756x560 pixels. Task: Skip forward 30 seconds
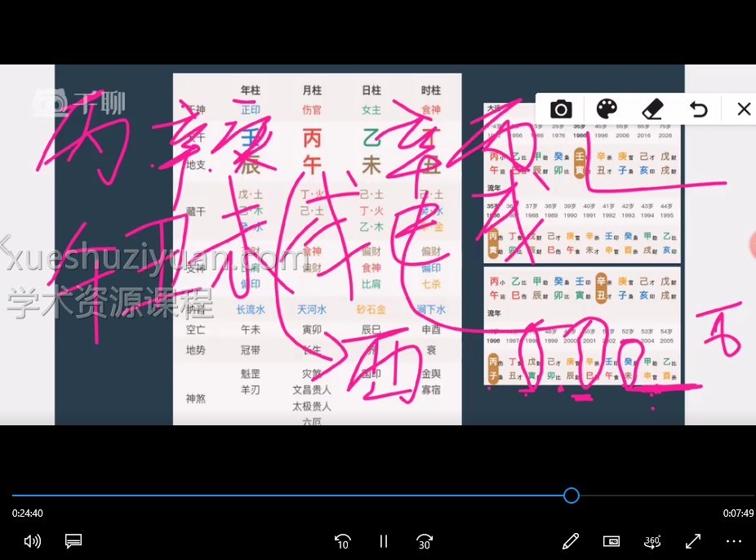[x=424, y=541]
